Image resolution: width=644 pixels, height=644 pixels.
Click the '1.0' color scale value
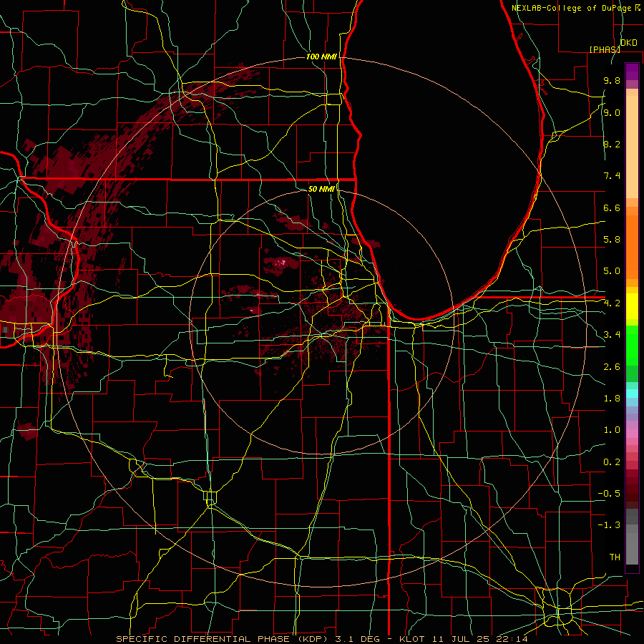click(x=612, y=430)
